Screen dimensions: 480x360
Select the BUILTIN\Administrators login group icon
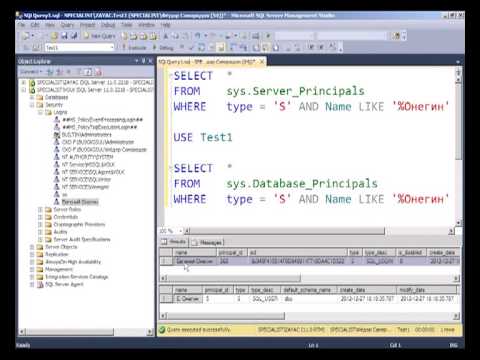pos(57,135)
